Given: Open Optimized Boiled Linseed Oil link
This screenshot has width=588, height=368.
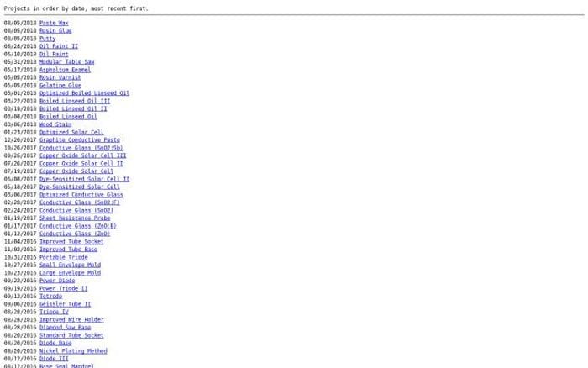Looking at the screenshot, I should tap(84, 93).
